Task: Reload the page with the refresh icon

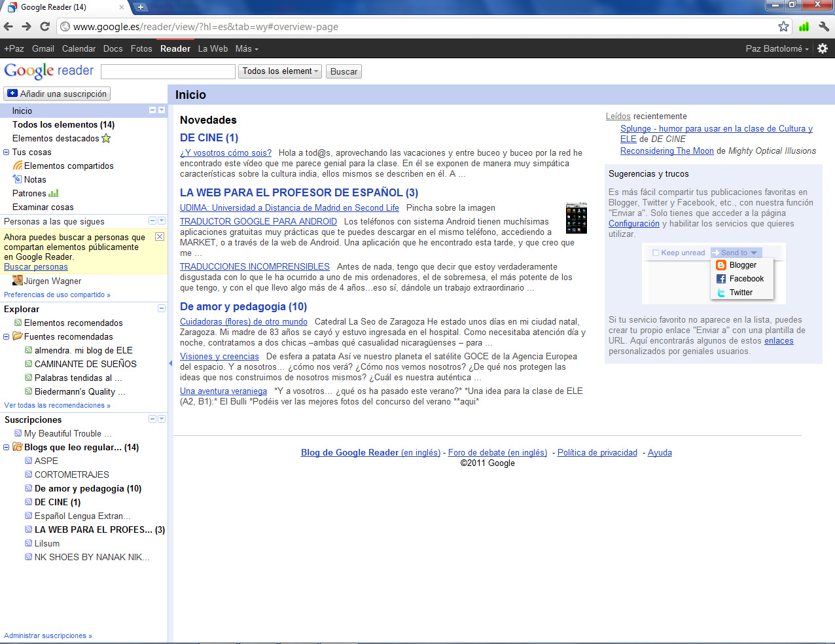Action: (x=44, y=27)
